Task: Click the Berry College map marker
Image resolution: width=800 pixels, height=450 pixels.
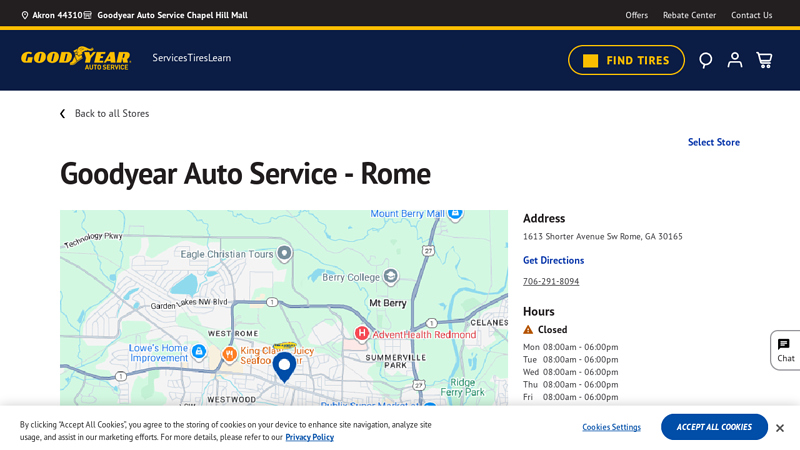Action: (x=390, y=276)
